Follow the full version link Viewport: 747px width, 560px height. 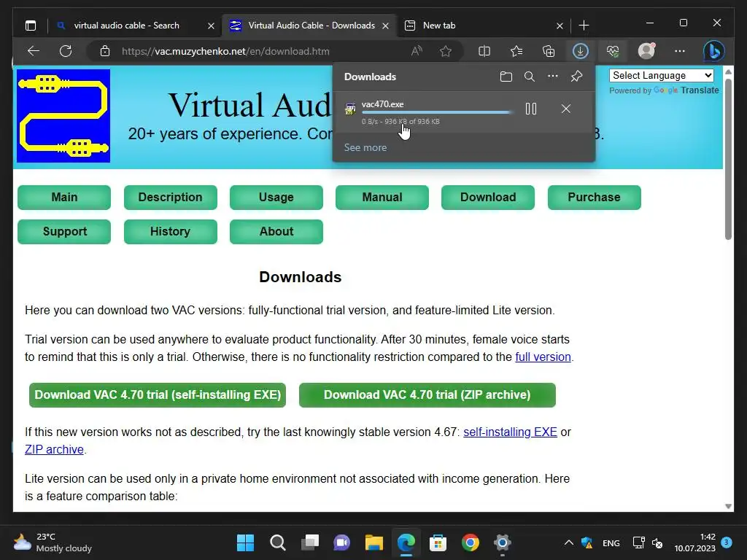tap(543, 357)
